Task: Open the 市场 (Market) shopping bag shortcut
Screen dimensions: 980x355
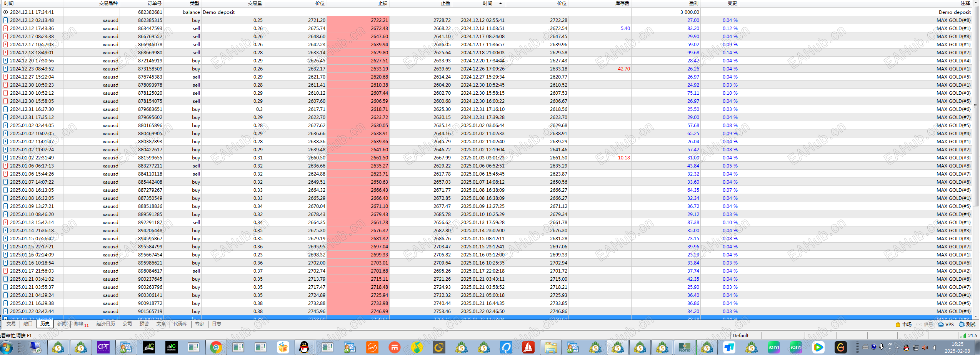Action: [903, 324]
